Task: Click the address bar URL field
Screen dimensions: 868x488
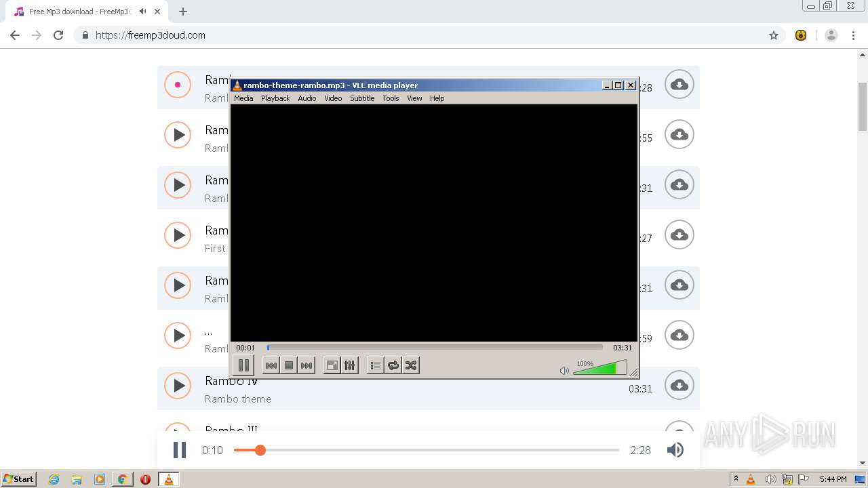Action: (x=429, y=35)
